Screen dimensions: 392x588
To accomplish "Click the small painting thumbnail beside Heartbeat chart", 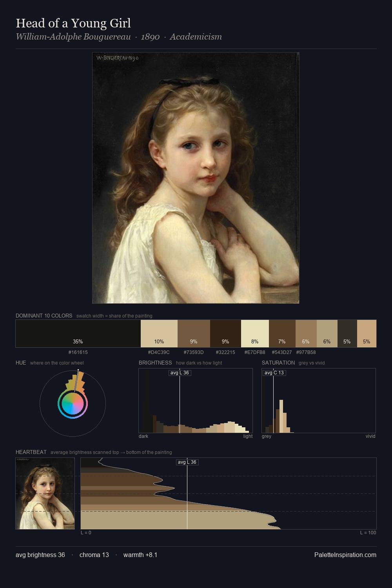I will 45,494.
